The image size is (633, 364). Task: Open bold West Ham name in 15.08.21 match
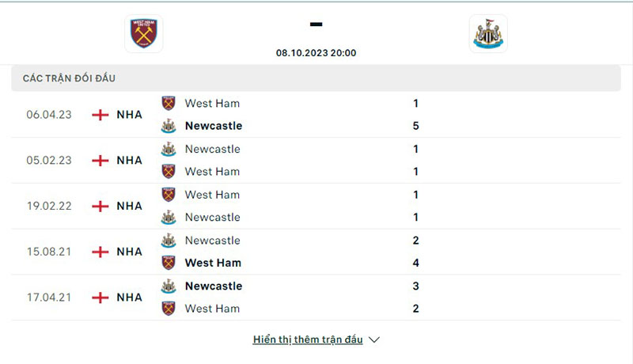click(x=213, y=263)
